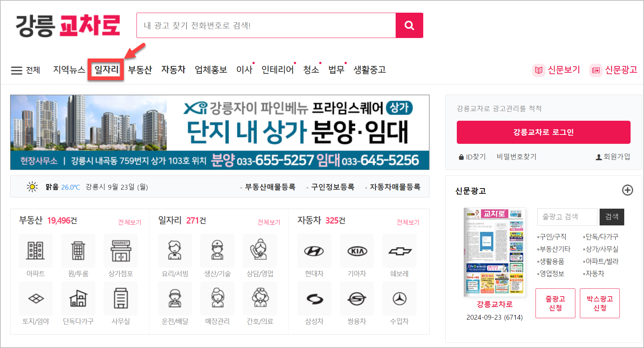644x348 pixels.
Task: Expand 신문광고 with the plus icon
Action: pos(628,190)
